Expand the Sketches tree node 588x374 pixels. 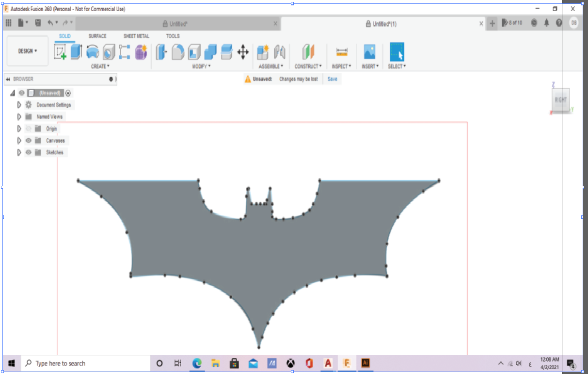(19, 152)
